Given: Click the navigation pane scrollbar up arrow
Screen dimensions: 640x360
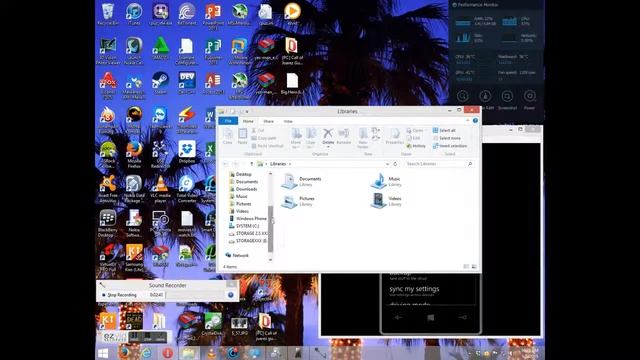Looking at the screenshot, I should click(270, 174).
